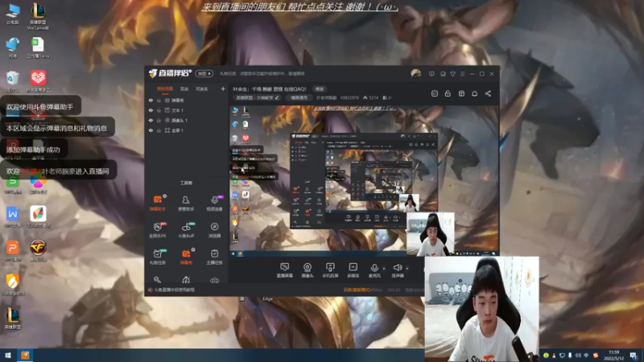Toggle lock on the 弹幕秀 layer

pyautogui.click(x=159, y=100)
